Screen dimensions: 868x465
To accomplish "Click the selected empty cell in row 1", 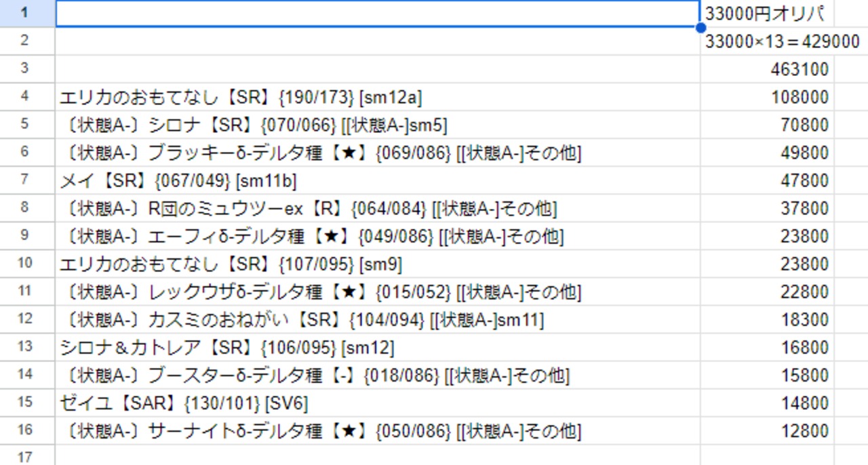I will [377, 14].
